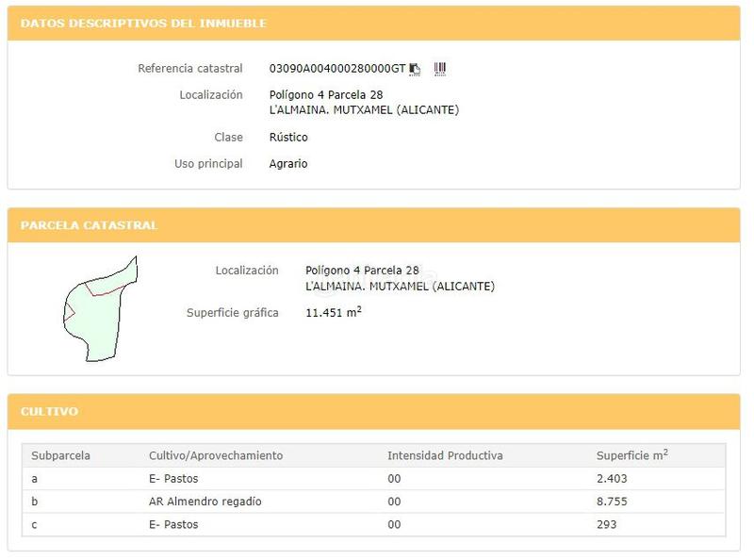Click the Cultivo section header
The image size is (754, 560).
[49, 412]
